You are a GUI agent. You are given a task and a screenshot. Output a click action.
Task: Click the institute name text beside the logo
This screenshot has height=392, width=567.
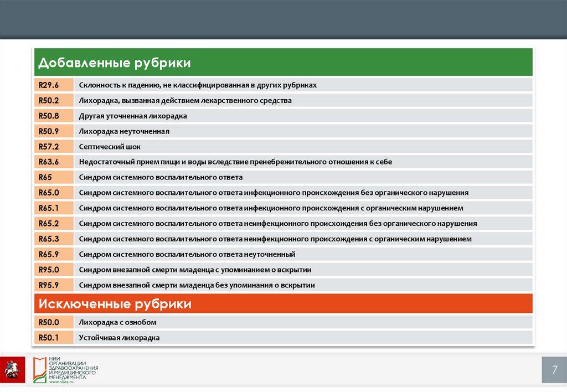pos(74,367)
